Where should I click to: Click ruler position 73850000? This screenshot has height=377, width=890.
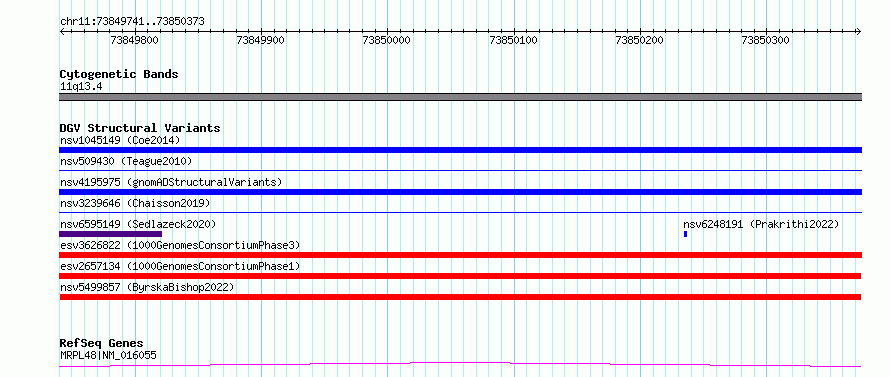(x=387, y=40)
